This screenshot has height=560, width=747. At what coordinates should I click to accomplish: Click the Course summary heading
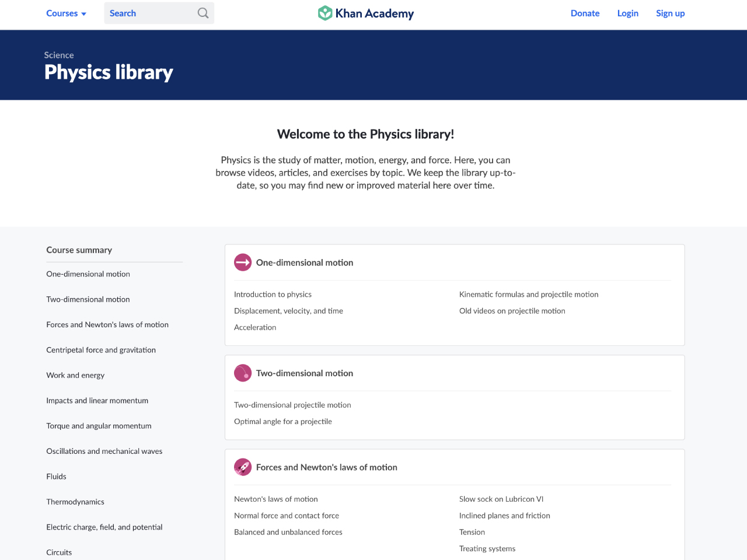[79, 250]
